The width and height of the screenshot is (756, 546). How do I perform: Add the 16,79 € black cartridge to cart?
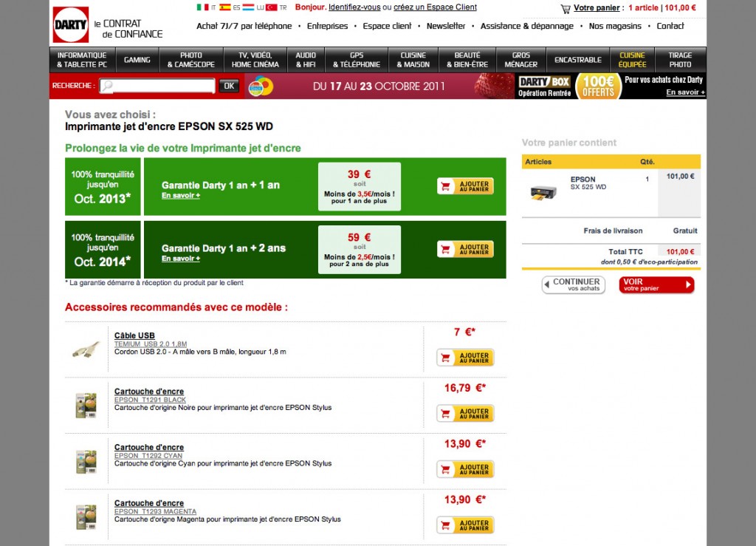[x=465, y=413]
